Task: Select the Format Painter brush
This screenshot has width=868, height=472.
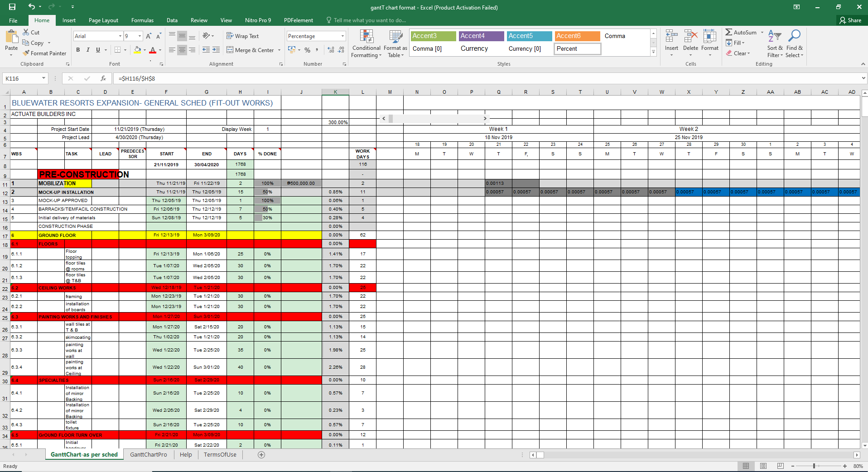Action: (44, 53)
